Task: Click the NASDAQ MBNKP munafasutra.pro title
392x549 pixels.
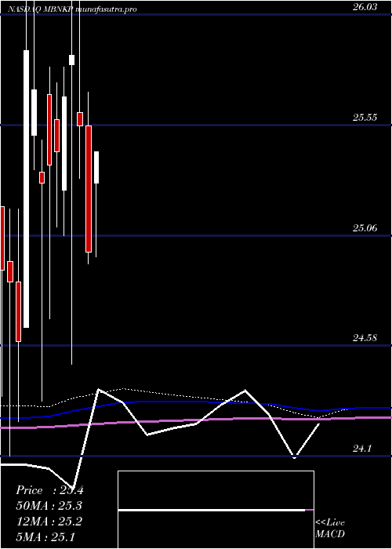Action: tap(72, 9)
